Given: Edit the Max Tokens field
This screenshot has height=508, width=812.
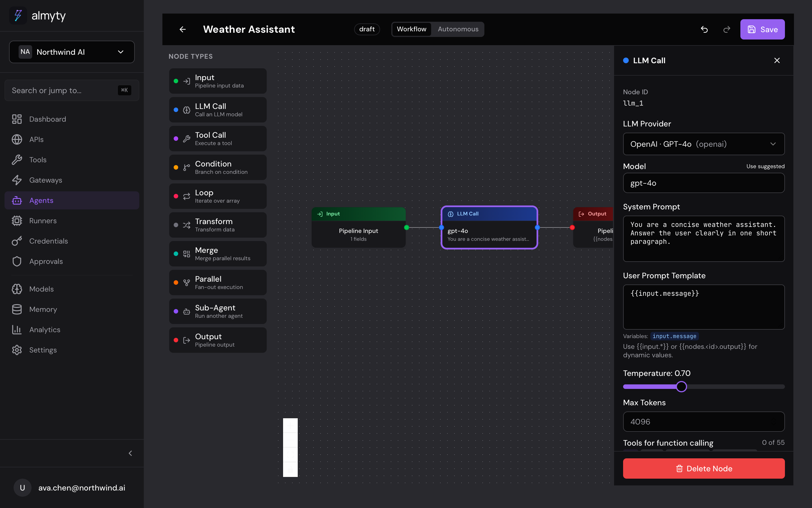Looking at the screenshot, I should click(704, 422).
